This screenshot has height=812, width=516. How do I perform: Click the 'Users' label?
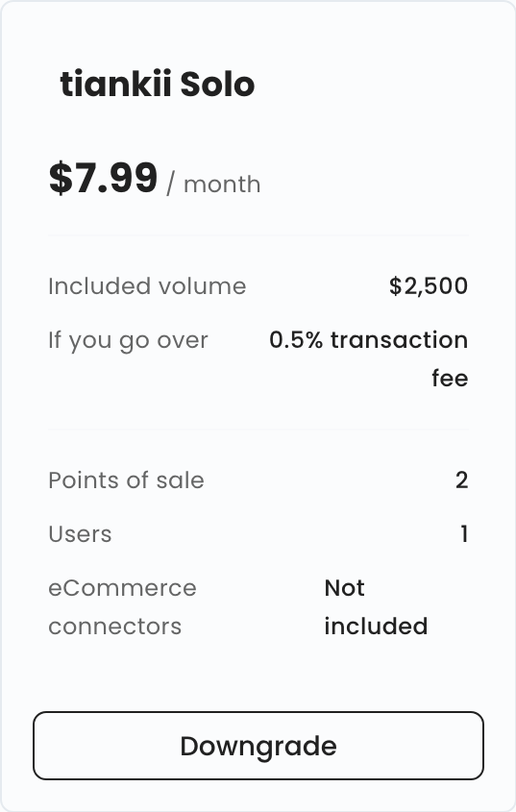(x=80, y=534)
